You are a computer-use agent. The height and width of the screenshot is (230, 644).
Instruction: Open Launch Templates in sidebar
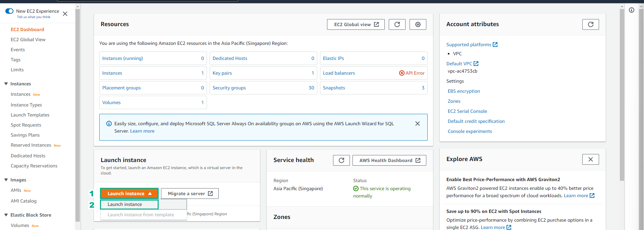click(x=30, y=115)
